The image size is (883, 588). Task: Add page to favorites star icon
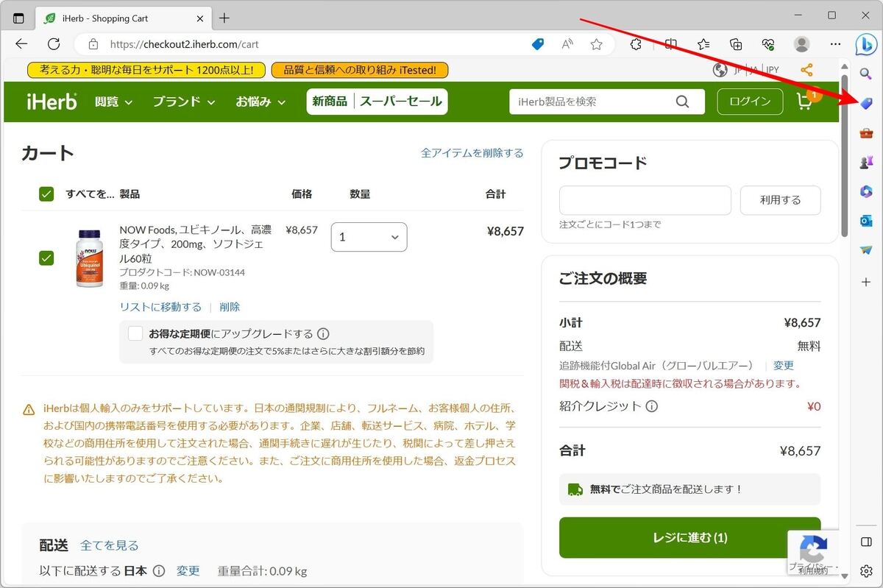(597, 44)
